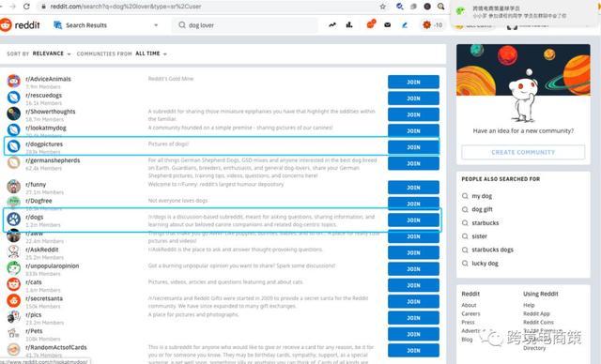Reload the page with browser refresh

click(26, 7)
